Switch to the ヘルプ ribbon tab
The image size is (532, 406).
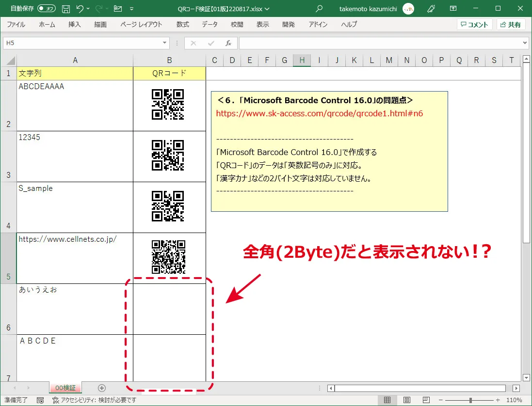(x=349, y=24)
